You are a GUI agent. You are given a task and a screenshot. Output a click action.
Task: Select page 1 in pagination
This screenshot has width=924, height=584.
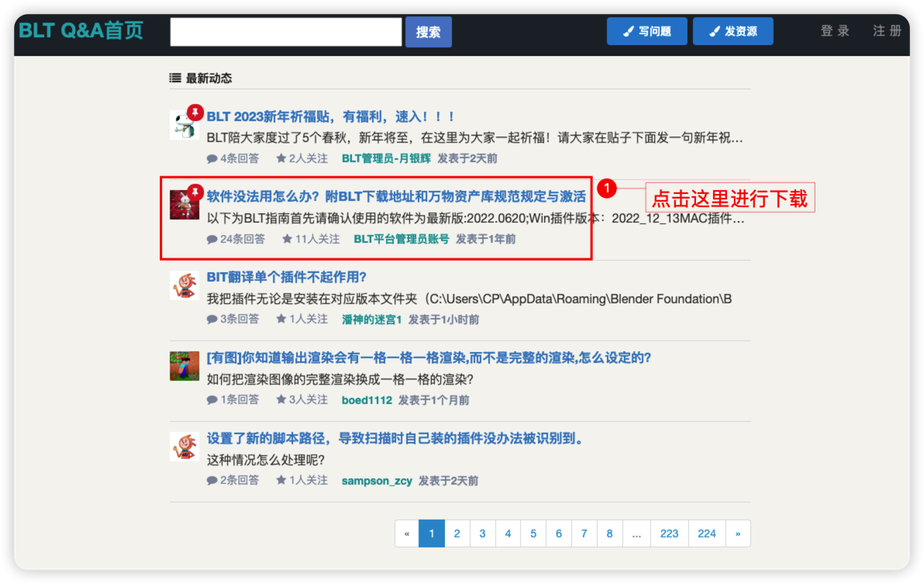point(432,534)
